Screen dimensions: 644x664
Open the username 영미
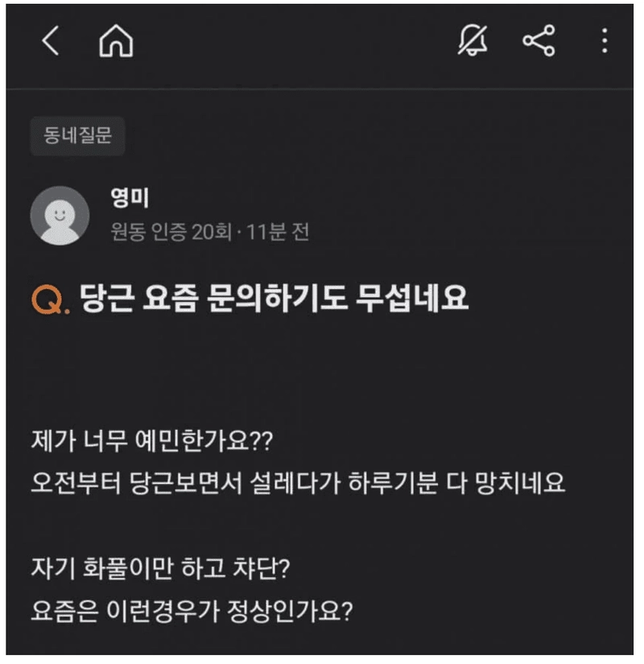130,198
